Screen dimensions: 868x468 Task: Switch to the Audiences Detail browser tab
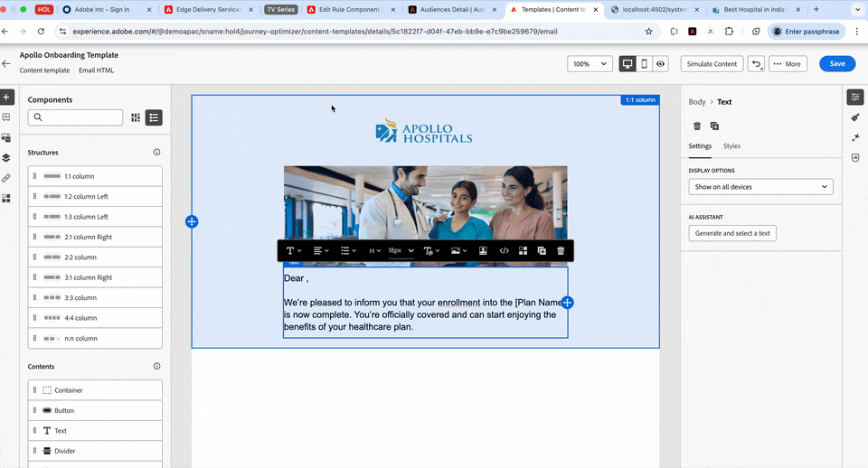[x=452, y=9]
